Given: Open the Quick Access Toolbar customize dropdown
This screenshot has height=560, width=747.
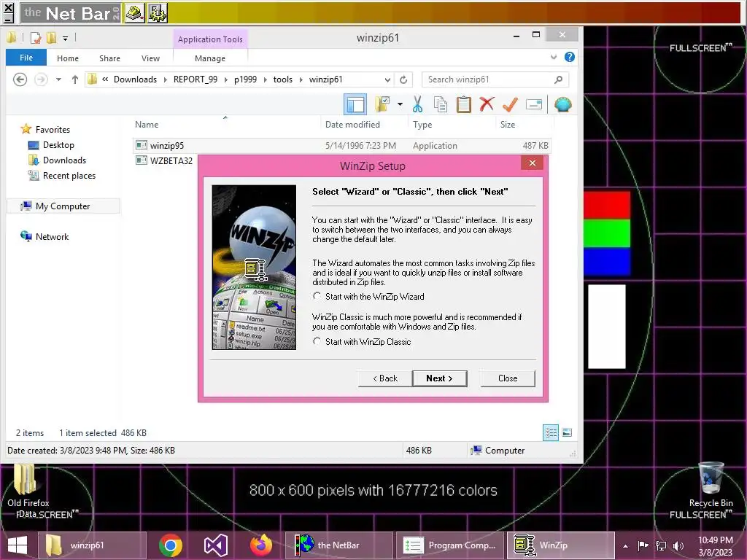Looking at the screenshot, I should click(65, 38).
